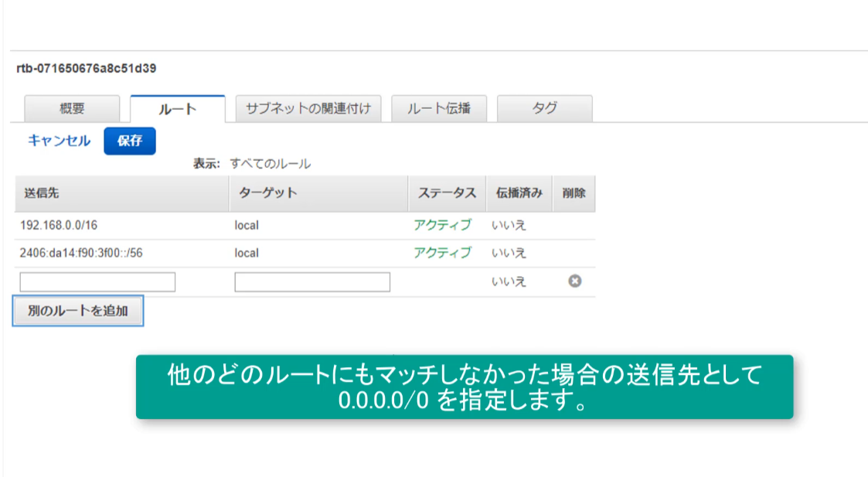Focus the empty ターゲット input field
Viewport: 868px width, 477px height.
coord(312,282)
